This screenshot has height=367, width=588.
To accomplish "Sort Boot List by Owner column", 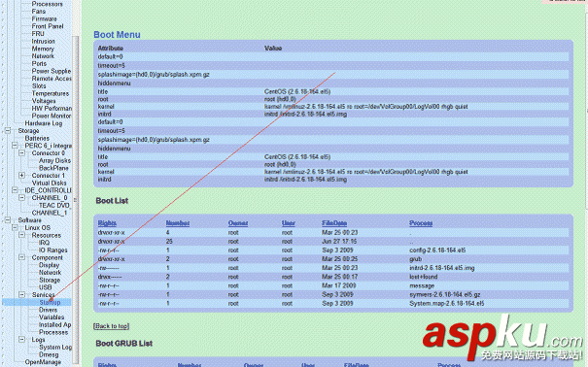I will [x=238, y=223].
